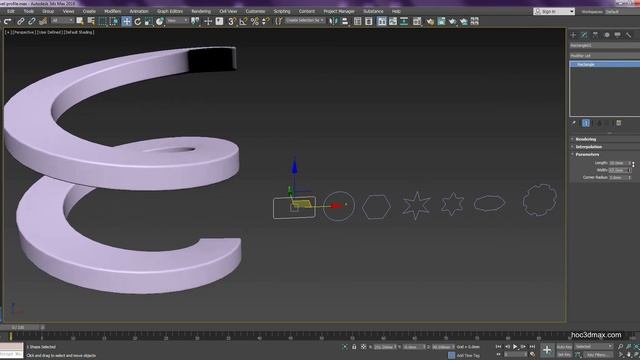Activate the Select and Scale tool
Screen dimensions: 640x360
click(149, 21)
